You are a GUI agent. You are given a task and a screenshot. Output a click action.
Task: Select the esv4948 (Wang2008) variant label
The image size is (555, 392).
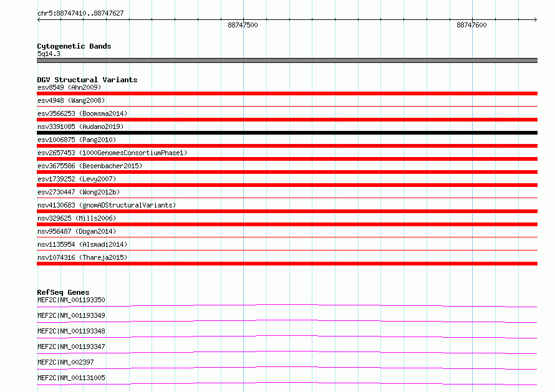pyautogui.click(x=71, y=100)
